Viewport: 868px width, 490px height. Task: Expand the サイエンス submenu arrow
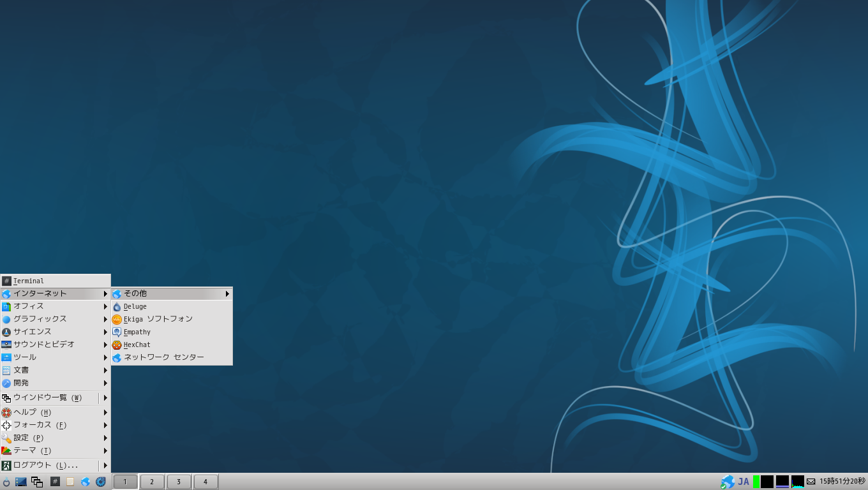[x=105, y=332]
